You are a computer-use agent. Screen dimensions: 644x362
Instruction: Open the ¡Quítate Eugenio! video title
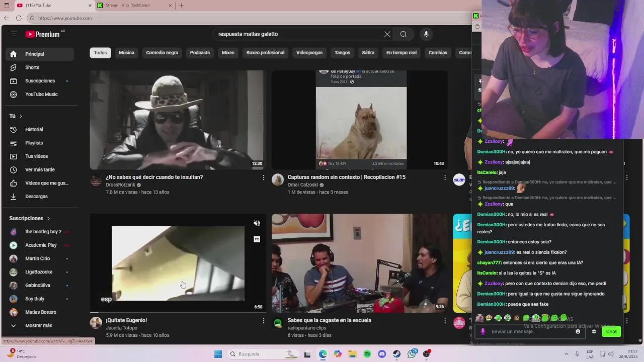(126, 320)
